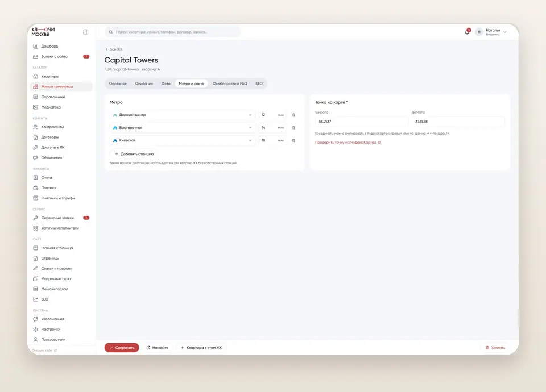Edit the 18 minutes field for Киевская
Image resolution: width=546 pixels, height=392 pixels.
coord(272,140)
